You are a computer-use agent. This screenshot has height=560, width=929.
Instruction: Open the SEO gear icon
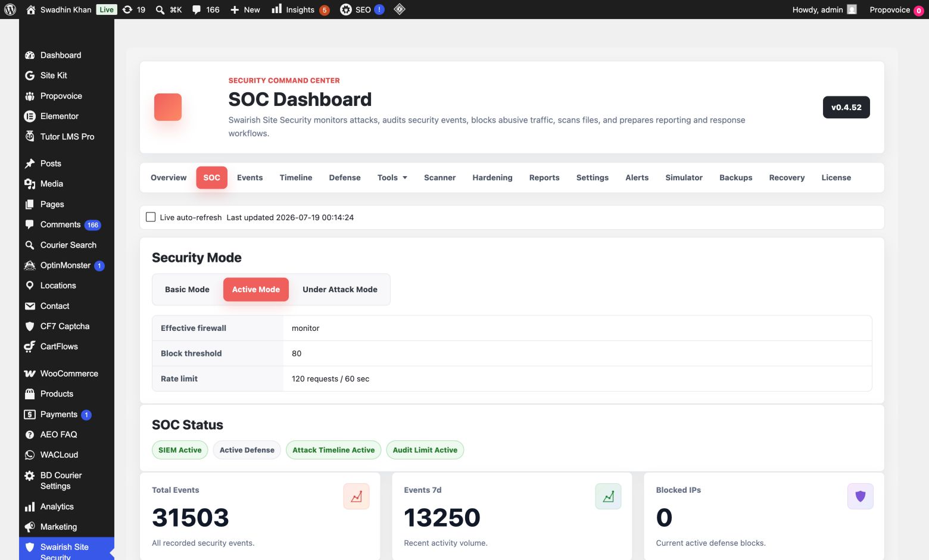pos(346,10)
